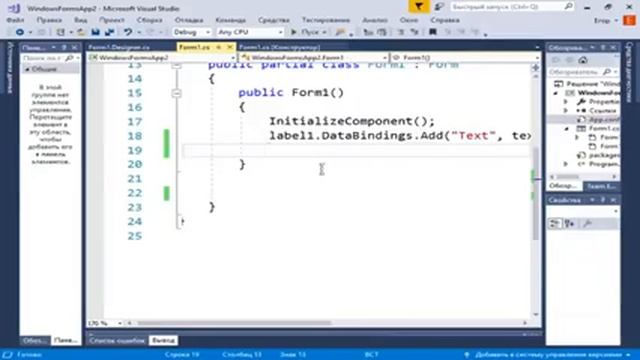
Task: Open the Список ошибок tab
Action: tap(117, 340)
